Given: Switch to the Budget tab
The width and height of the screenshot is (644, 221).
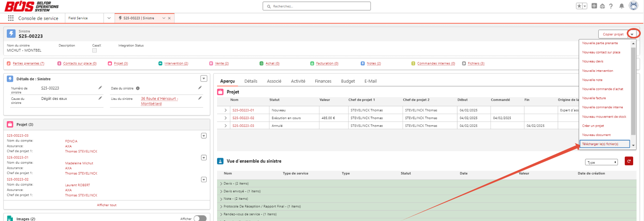Looking at the screenshot, I should [348, 81].
